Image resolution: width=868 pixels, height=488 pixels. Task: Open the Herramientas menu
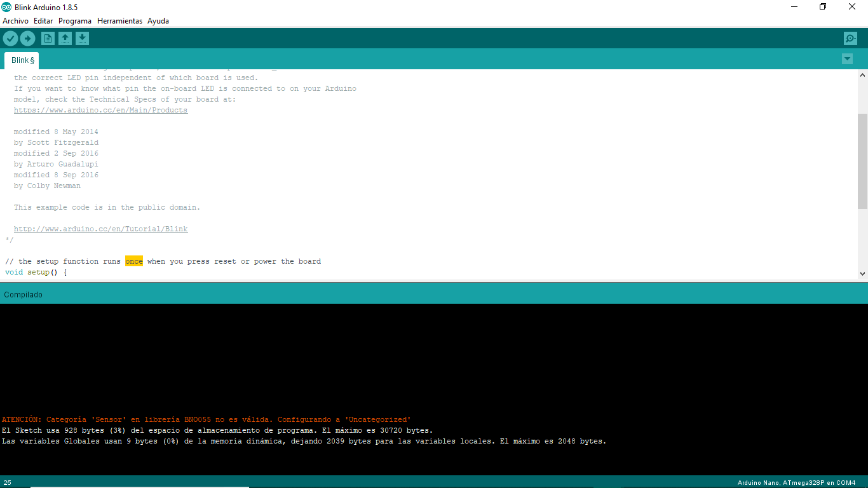click(119, 21)
